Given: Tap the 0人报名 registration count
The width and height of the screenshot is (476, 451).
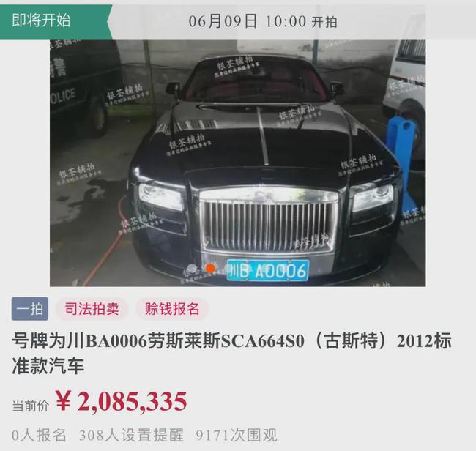Looking at the screenshot, I should (x=39, y=436).
